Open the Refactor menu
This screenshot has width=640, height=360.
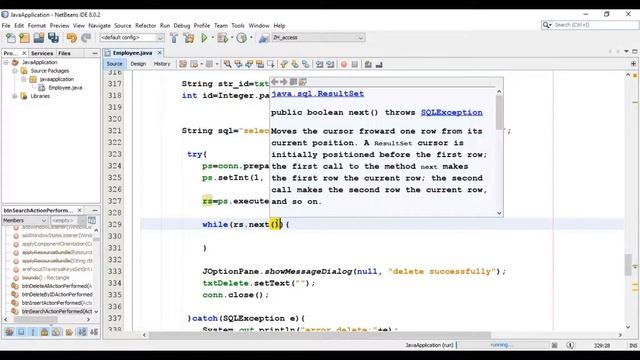(x=145, y=25)
